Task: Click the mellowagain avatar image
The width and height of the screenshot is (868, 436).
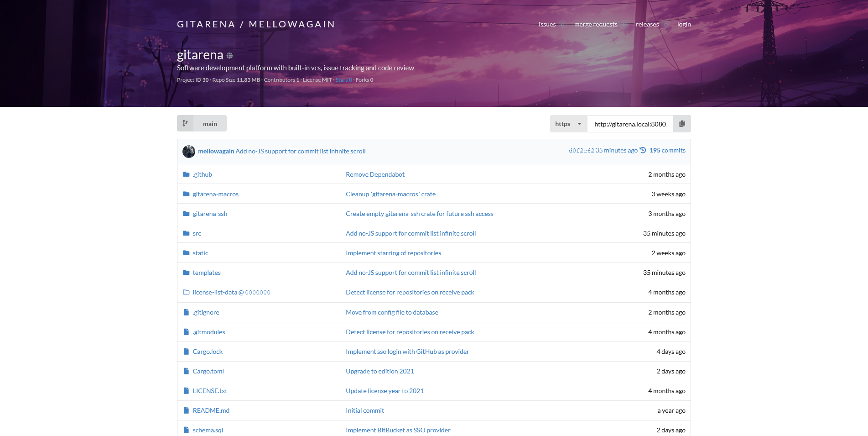Action: [189, 152]
